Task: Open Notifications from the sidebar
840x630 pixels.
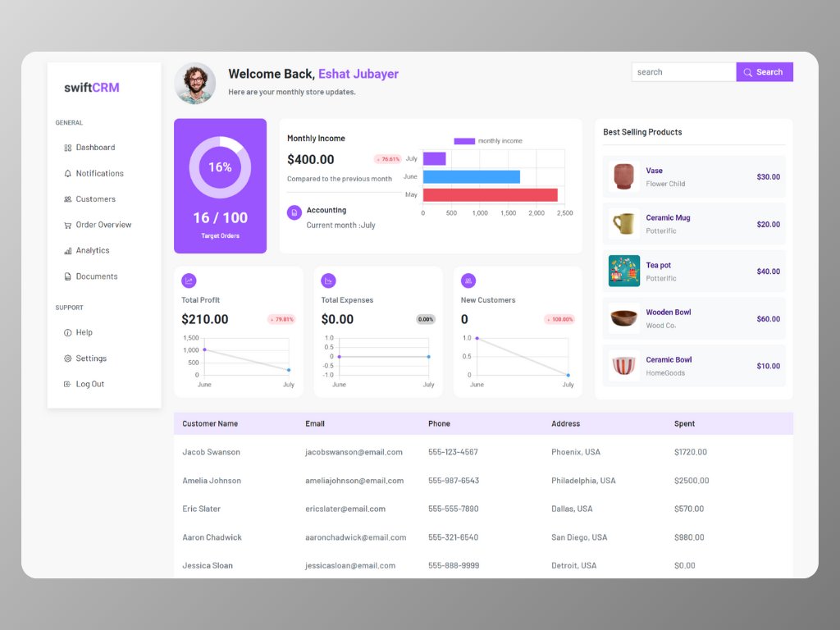Action: click(99, 173)
